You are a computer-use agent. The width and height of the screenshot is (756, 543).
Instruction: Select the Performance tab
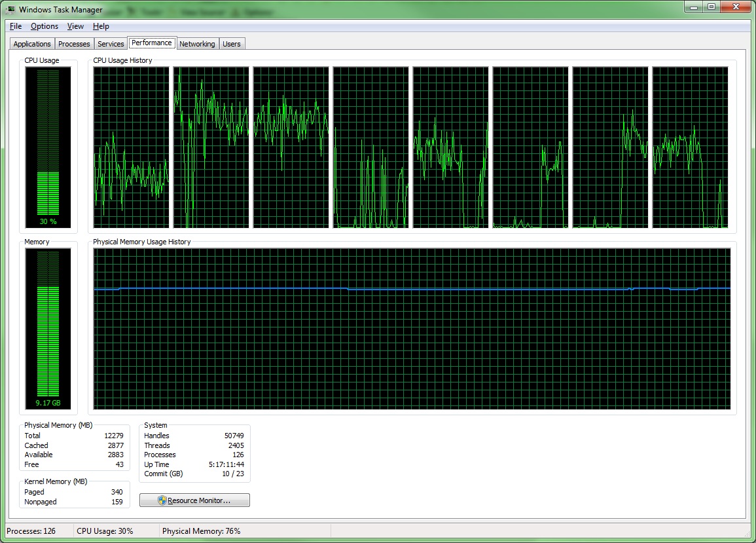(x=152, y=43)
